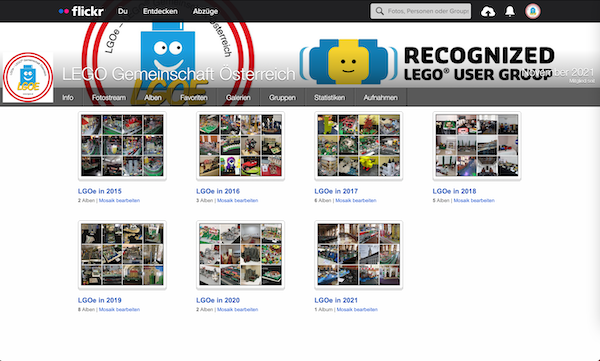Open the LGOe in 2019 collection thumbnail
Viewport: 600px width, 361px height.
point(122,255)
